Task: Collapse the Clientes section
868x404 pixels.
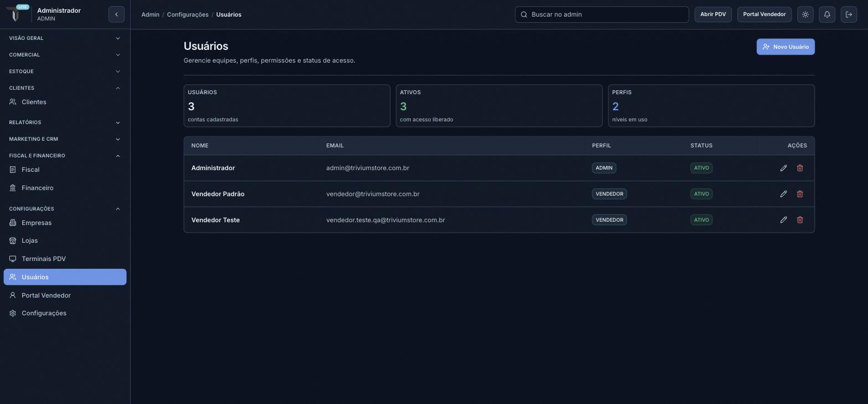Action: tap(65, 88)
